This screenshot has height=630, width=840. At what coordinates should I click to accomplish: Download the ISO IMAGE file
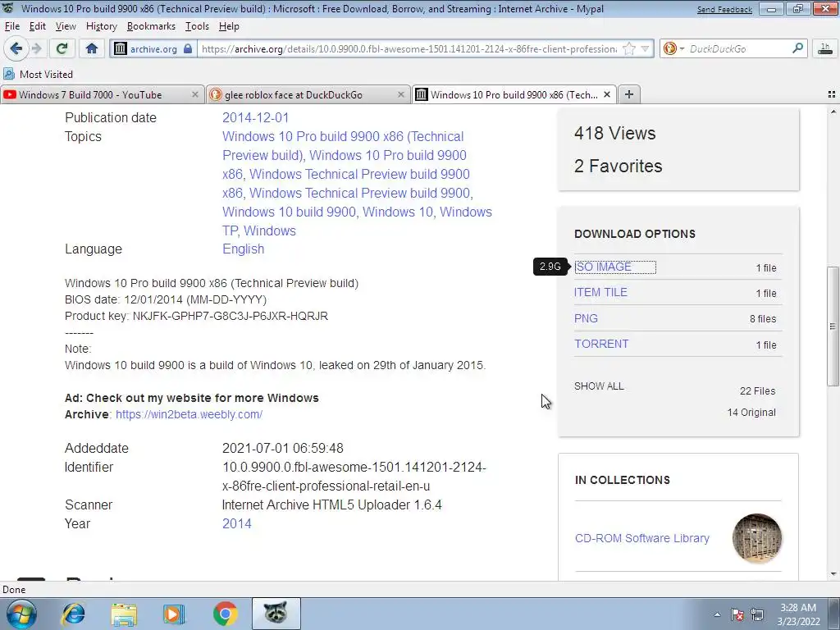(603, 267)
